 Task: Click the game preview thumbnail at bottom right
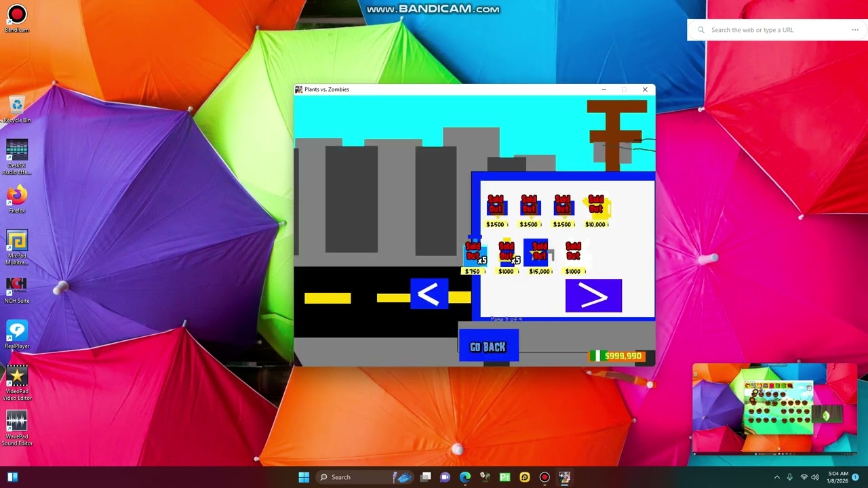pyautogui.click(x=774, y=409)
